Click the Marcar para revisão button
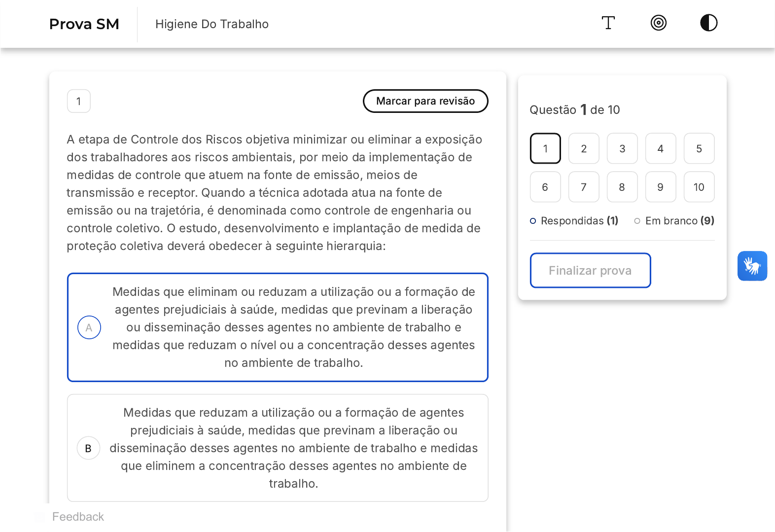 tap(425, 101)
